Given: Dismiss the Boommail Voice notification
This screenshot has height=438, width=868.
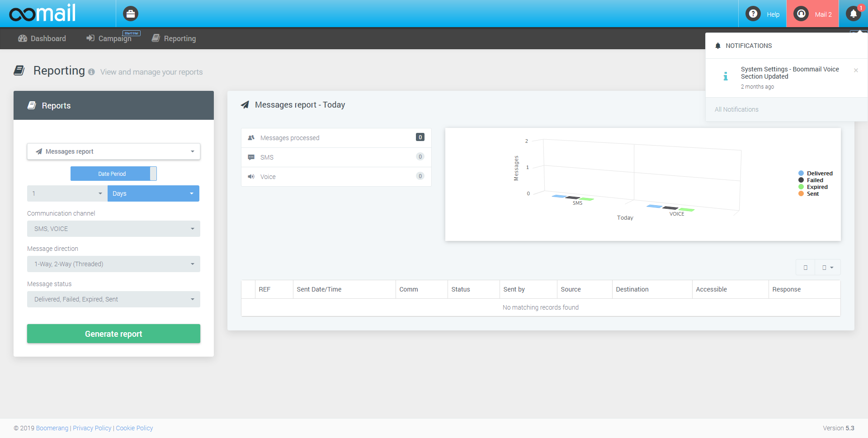Looking at the screenshot, I should pyautogui.click(x=855, y=71).
